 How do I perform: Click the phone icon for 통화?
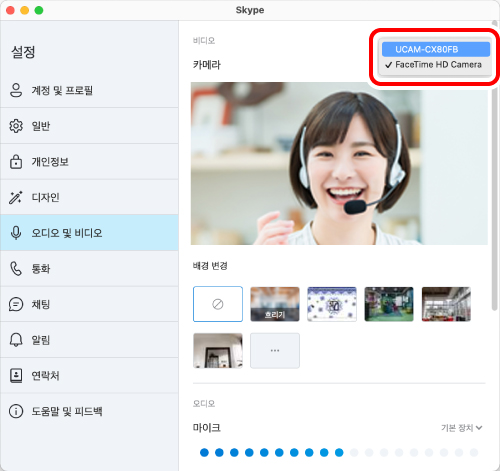click(16, 268)
